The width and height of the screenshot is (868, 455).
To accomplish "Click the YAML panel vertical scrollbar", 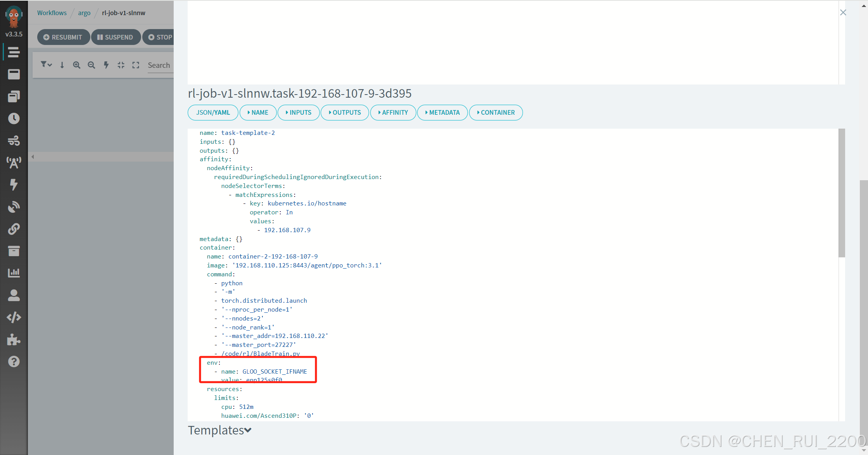I will [x=841, y=193].
